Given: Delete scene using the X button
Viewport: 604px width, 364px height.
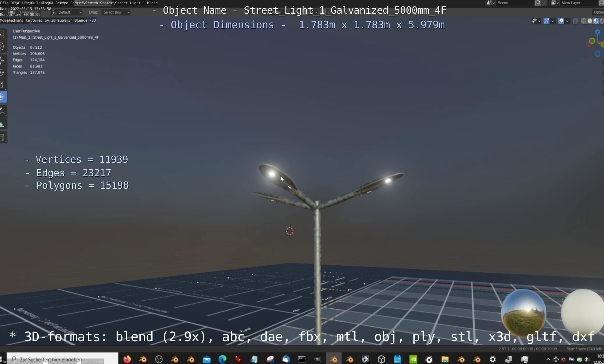Looking at the screenshot, I should 544,3.
